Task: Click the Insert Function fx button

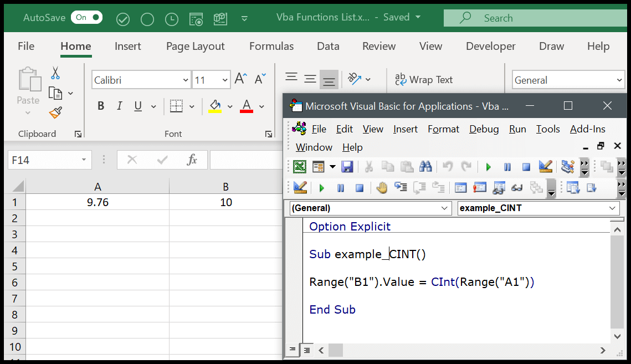Action: (x=192, y=160)
